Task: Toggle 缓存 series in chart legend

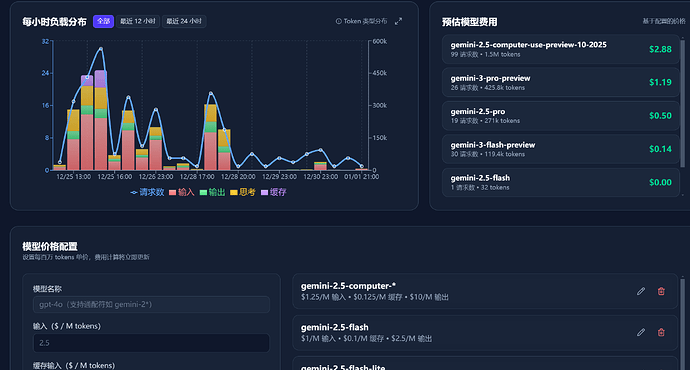Action: (x=273, y=192)
